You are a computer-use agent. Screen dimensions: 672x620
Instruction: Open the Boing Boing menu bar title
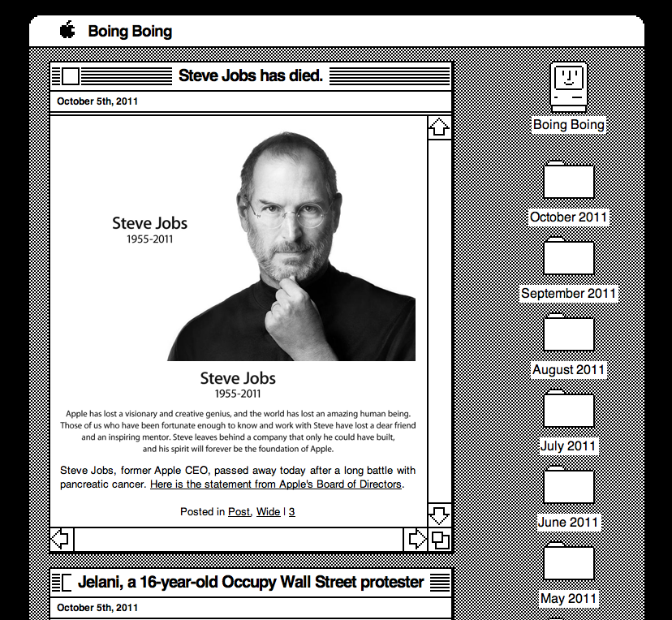(x=130, y=32)
